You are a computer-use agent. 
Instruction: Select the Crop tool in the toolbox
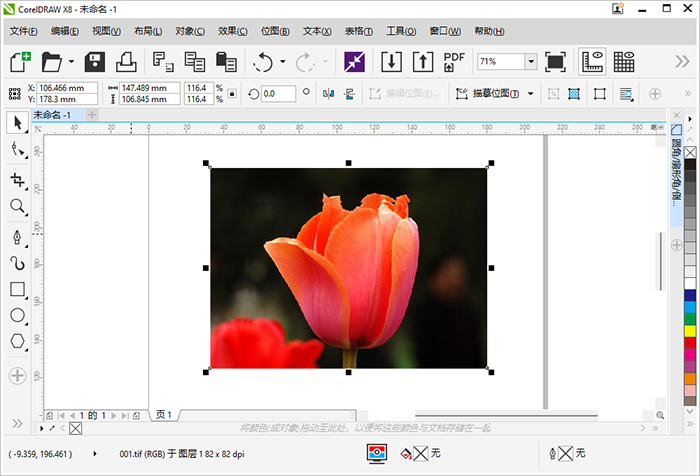pos(17,180)
